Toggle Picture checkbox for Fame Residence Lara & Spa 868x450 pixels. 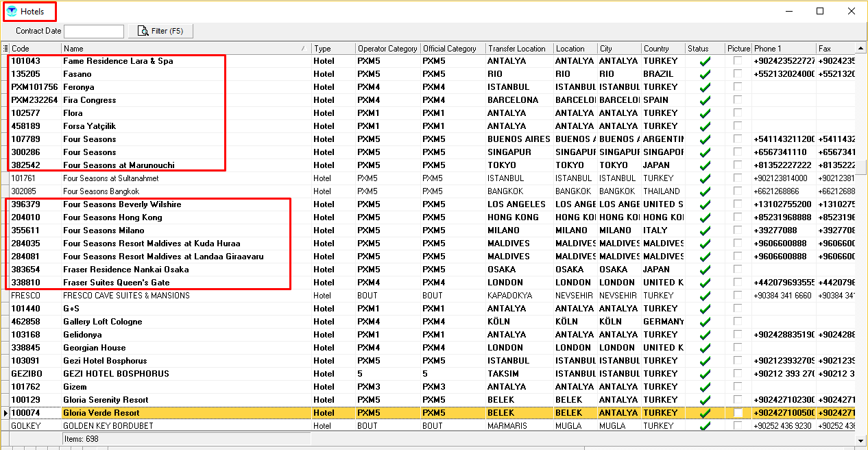pos(738,61)
